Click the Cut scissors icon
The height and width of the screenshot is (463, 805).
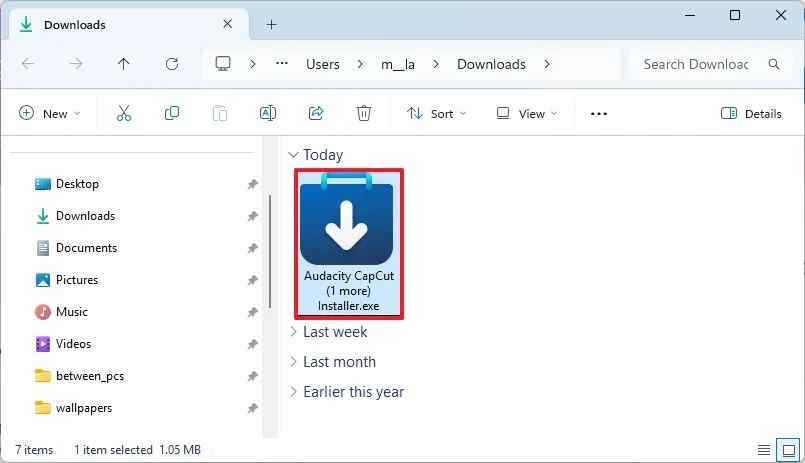124,113
